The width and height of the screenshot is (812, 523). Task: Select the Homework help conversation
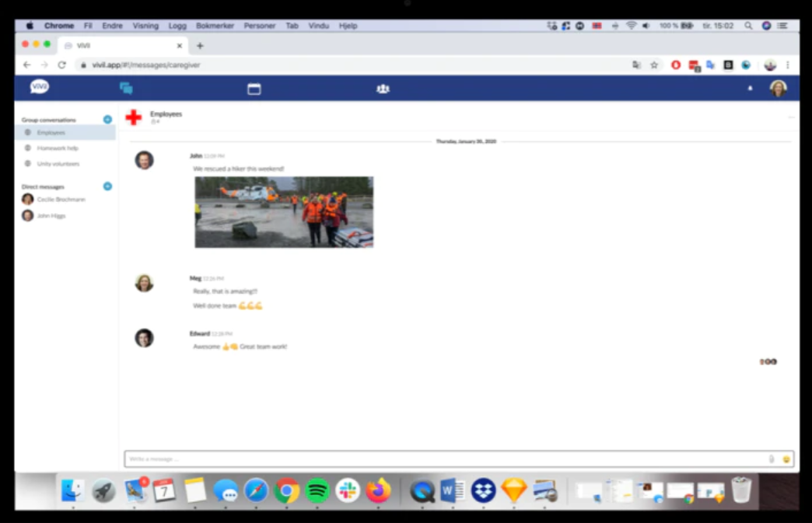pos(58,148)
